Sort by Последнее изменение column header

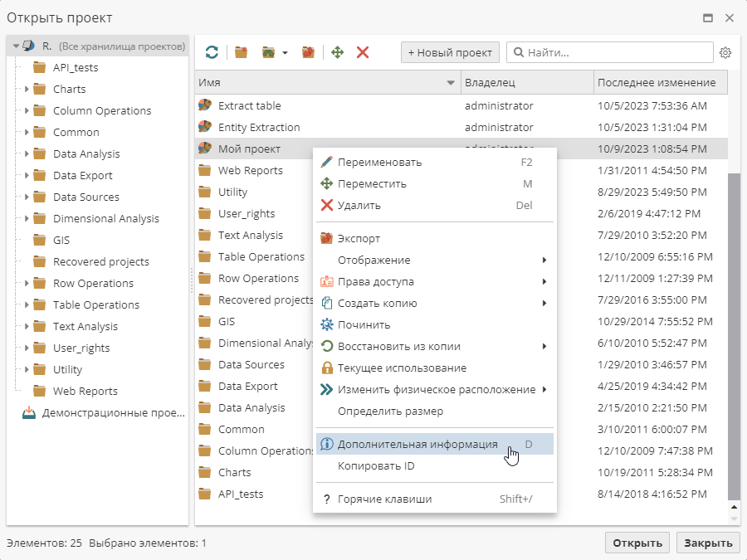661,82
